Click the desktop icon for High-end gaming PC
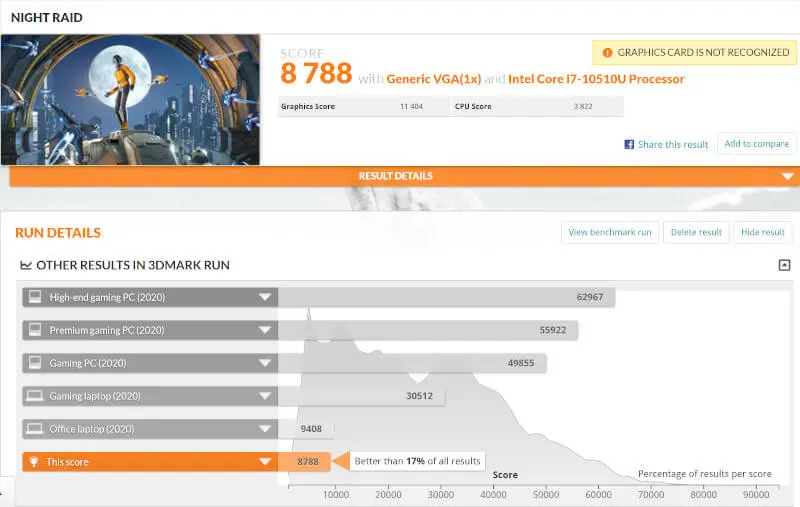This screenshot has height=507, width=800. (x=35, y=297)
